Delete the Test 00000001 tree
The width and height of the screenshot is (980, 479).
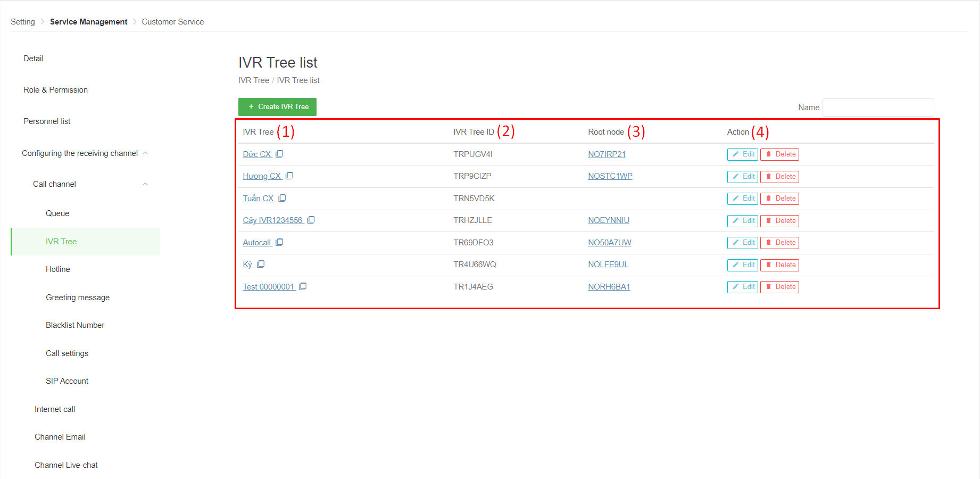[779, 287]
